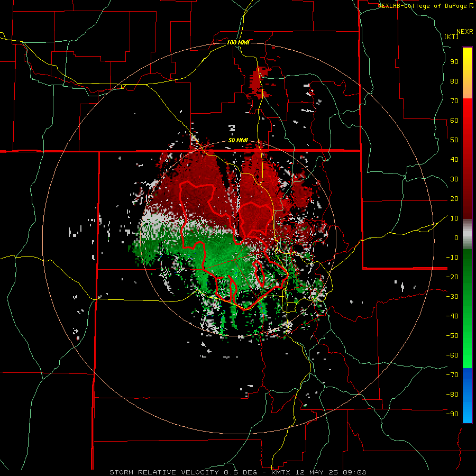Click the -50 scale value

pyautogui.click(x=452, y=336)
